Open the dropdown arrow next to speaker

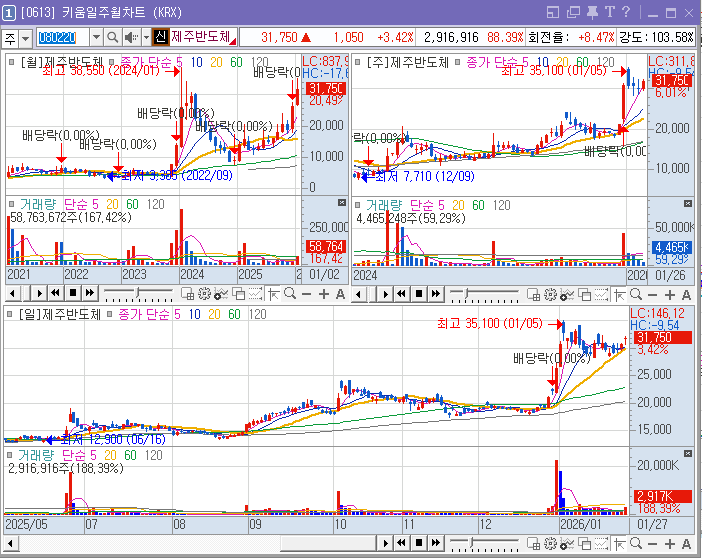pyautogui.click(x=146, y=38)
